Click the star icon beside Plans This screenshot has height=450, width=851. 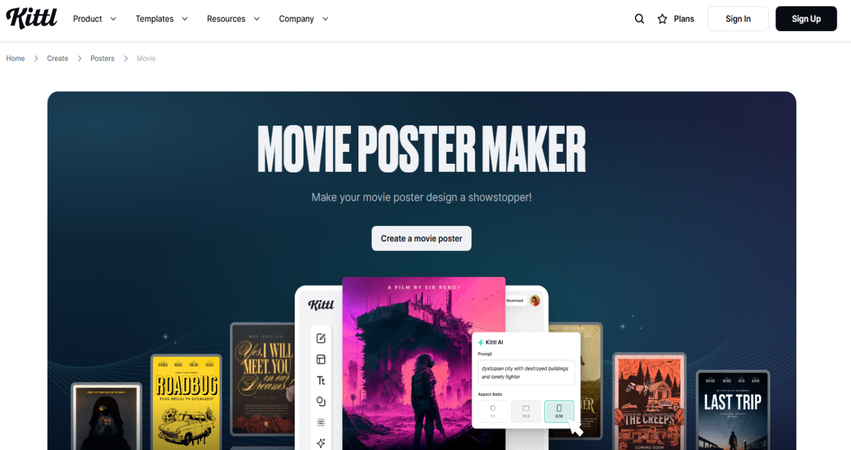662,19
